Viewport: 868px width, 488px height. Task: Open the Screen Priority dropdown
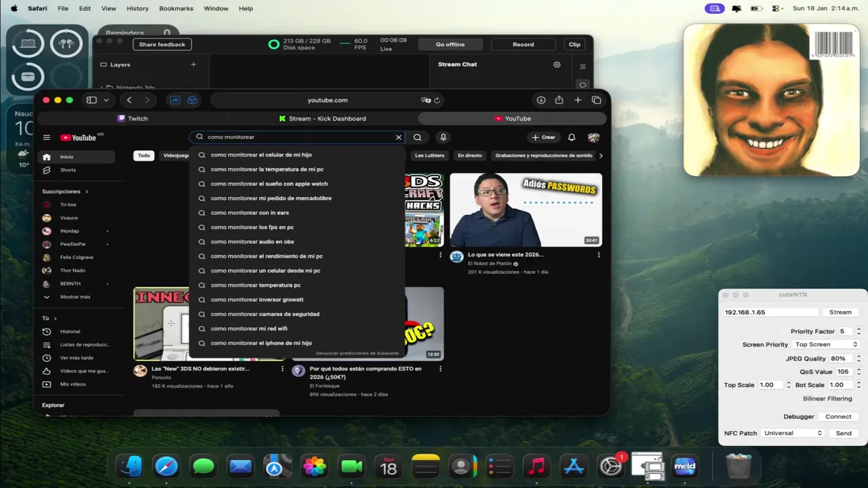click(x=826, y=344)
